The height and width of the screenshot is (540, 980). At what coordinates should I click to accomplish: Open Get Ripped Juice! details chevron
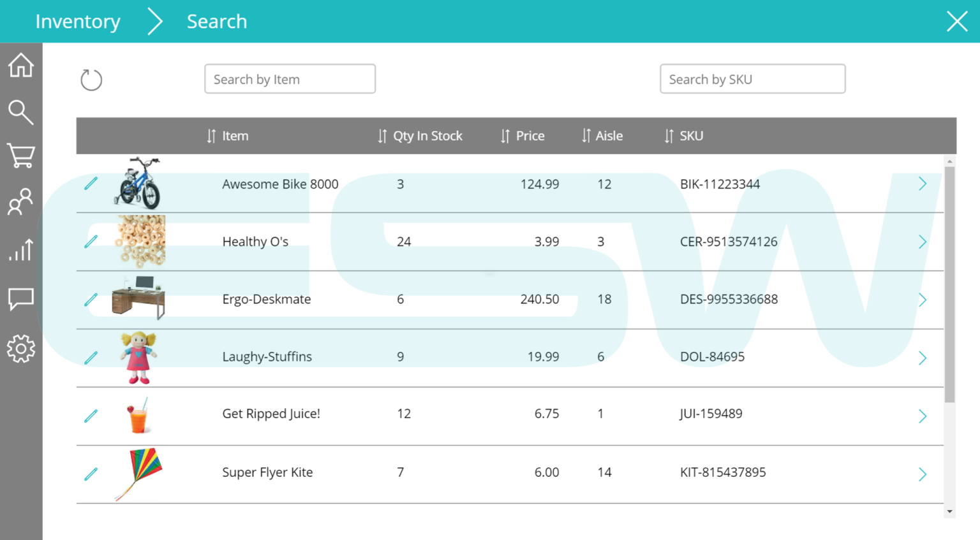[x=922, y=416]
